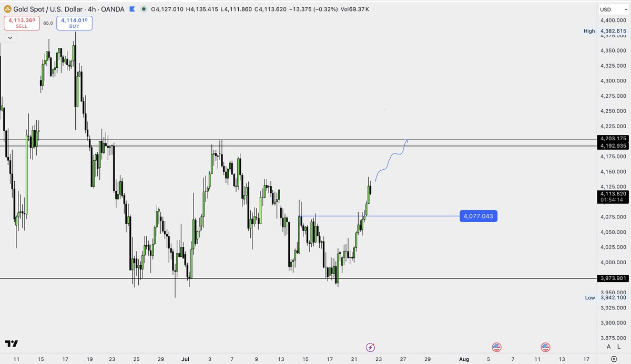Click the Jul date label on time axis
631x364 pixels.
coord(186,359)
